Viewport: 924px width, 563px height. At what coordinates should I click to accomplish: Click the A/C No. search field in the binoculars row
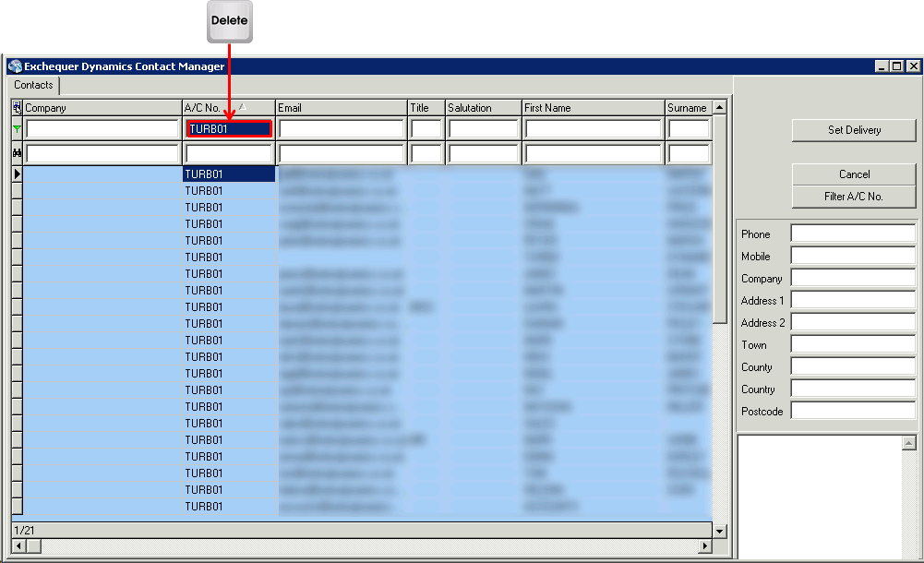(229, 154)
